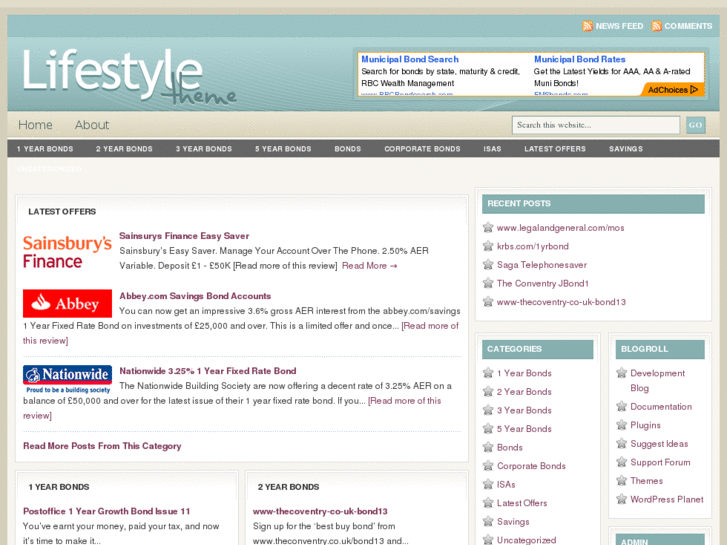Click Read More arrow link for Sainsbury's
This screenshot has width=727, height=545.
[370, 266]
